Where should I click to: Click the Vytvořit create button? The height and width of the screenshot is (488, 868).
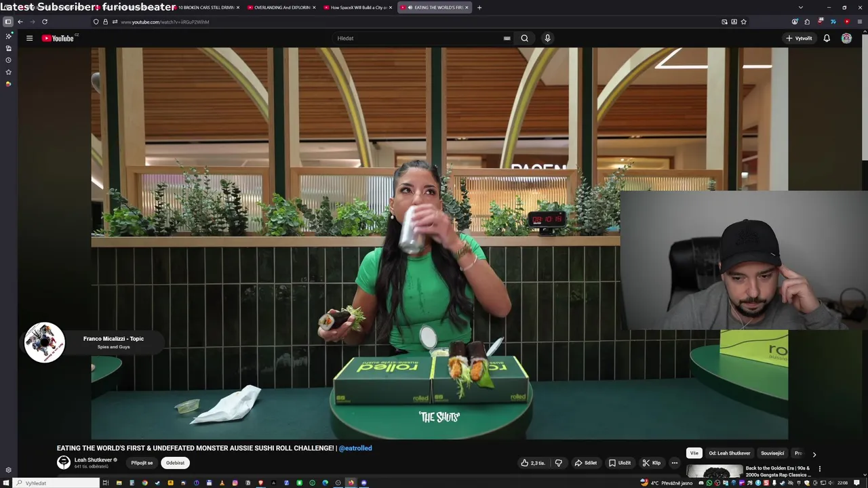tap(799, 38)
